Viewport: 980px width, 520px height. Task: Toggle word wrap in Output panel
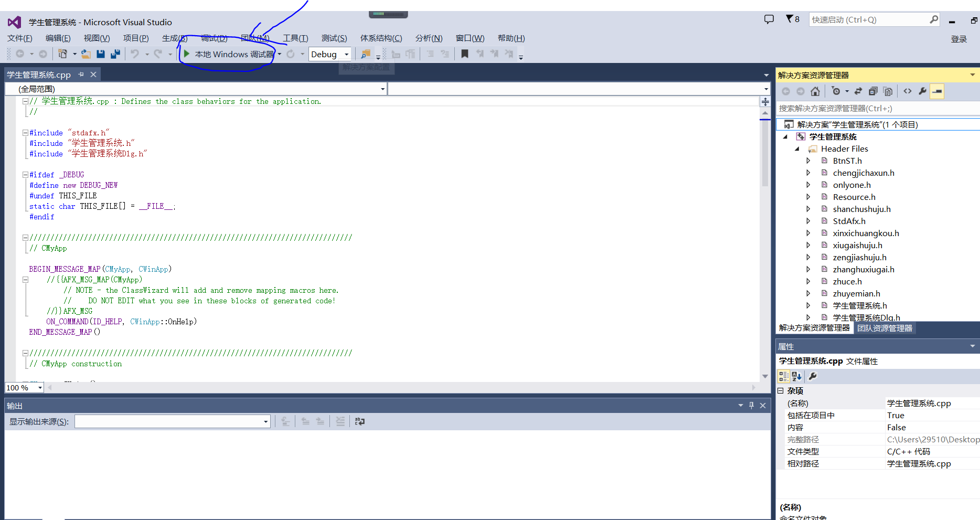360,421
